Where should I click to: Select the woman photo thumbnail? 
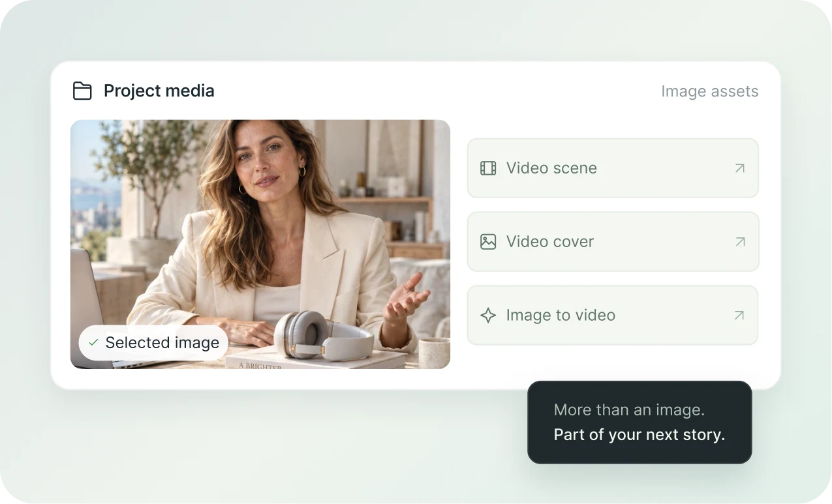[260, 245]
